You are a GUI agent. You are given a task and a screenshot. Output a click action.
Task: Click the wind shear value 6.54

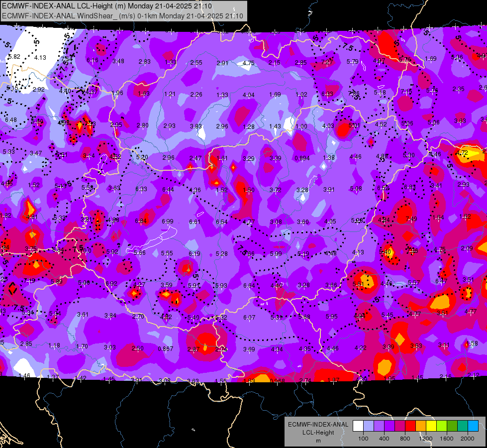[222, 222]
